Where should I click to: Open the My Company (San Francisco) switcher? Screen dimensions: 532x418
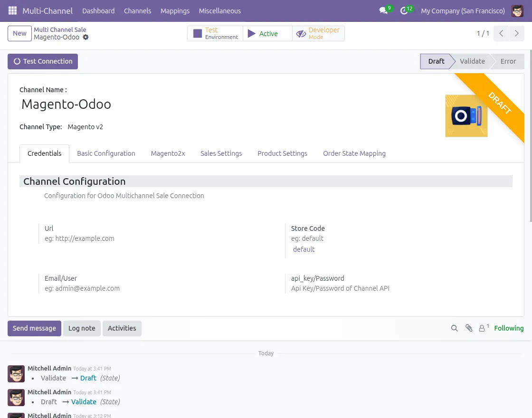[x=463, y=11]
